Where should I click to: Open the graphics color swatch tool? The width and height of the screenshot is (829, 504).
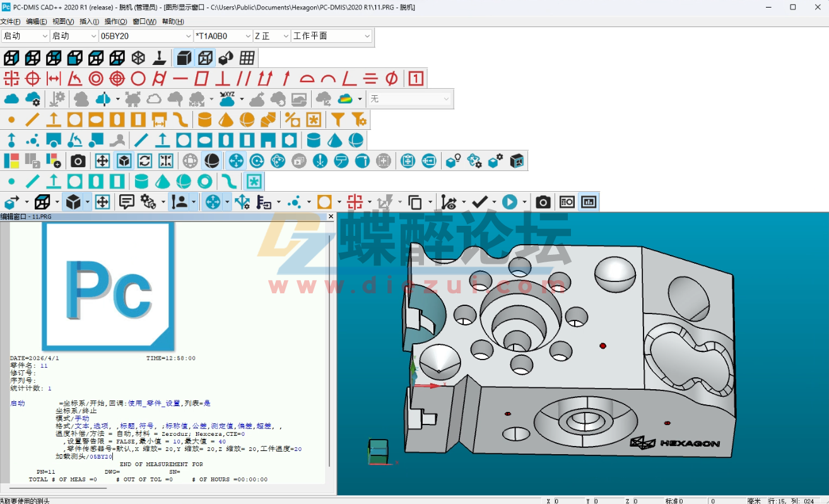coord(11,160)
